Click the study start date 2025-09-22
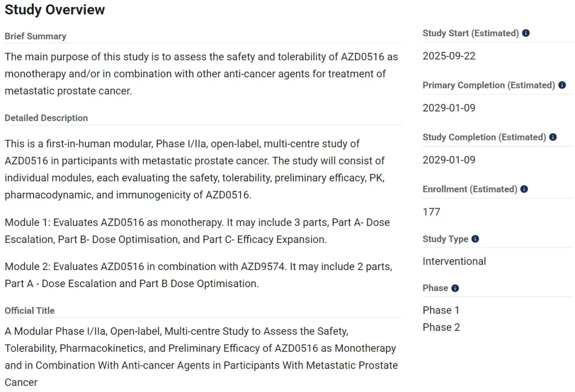The image size is (575, 392). (449, 56)
